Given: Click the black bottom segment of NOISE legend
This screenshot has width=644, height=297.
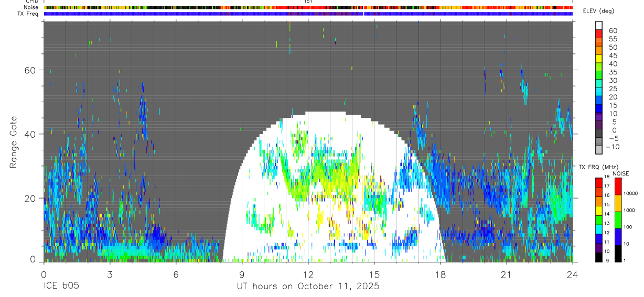Looking at the screenshot, I should click(617, 254).
